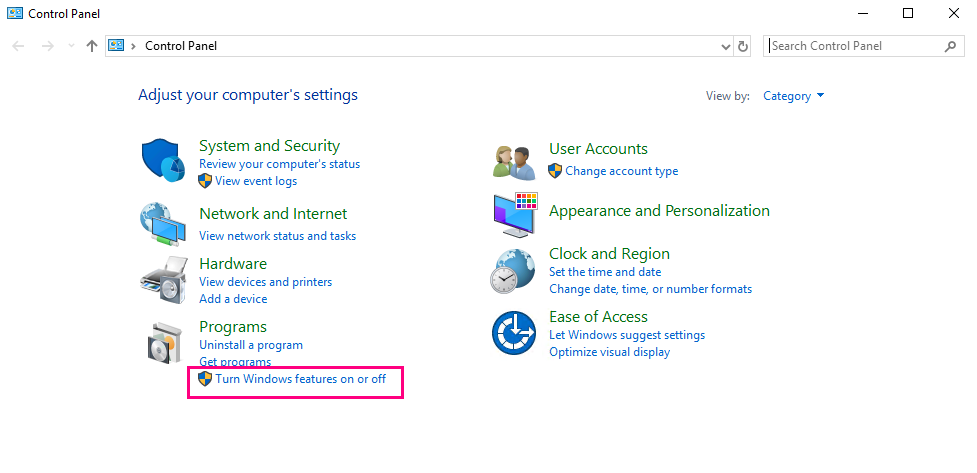Image resolution: width=977 pixels, height=473 pixels.
Task: Click View network status and tasks
Action: [x=277, y=236]
